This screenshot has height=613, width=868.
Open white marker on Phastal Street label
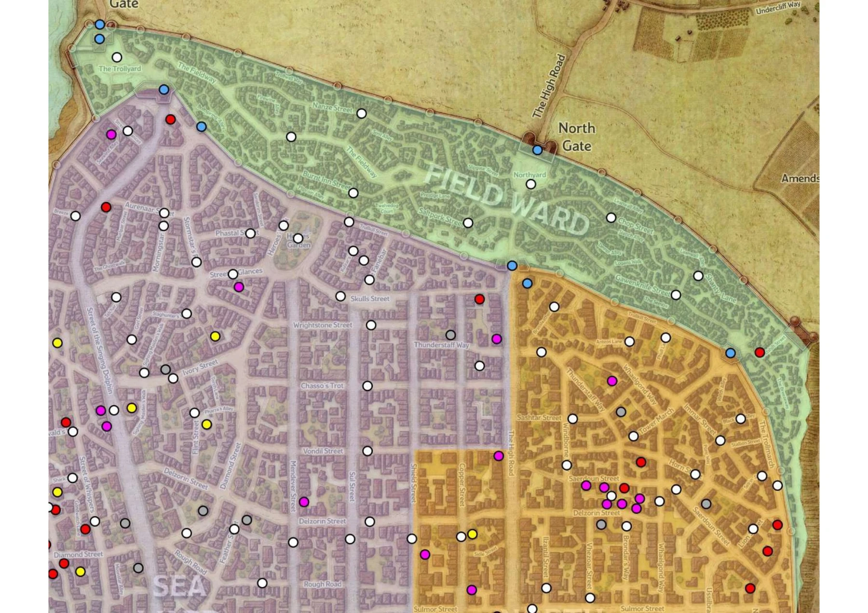[250, 234]
